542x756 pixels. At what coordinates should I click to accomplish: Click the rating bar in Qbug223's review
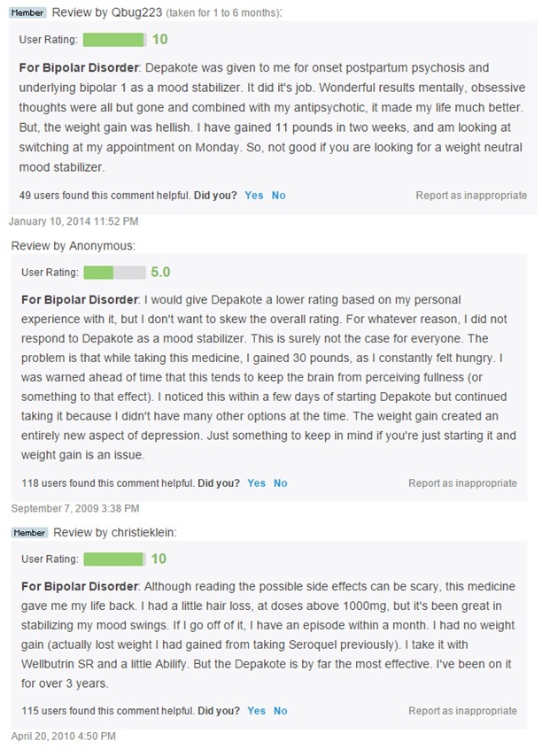tap(115, 40)
